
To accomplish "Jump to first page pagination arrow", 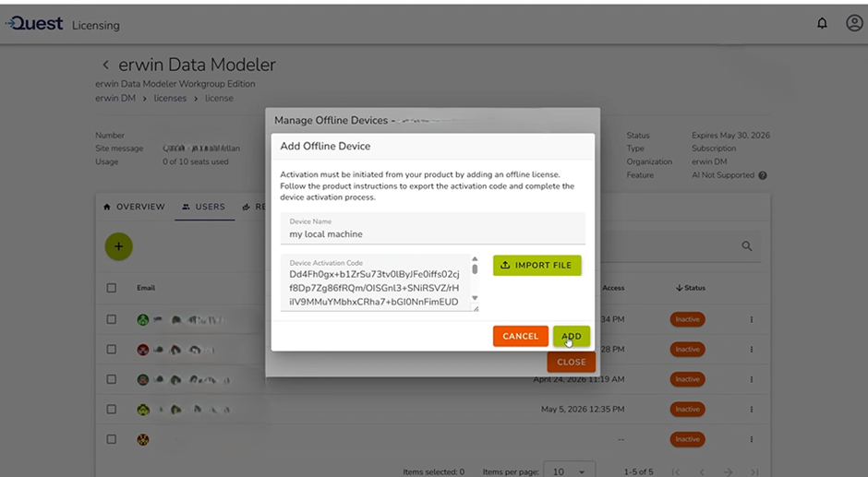I will tap(675, 472).
